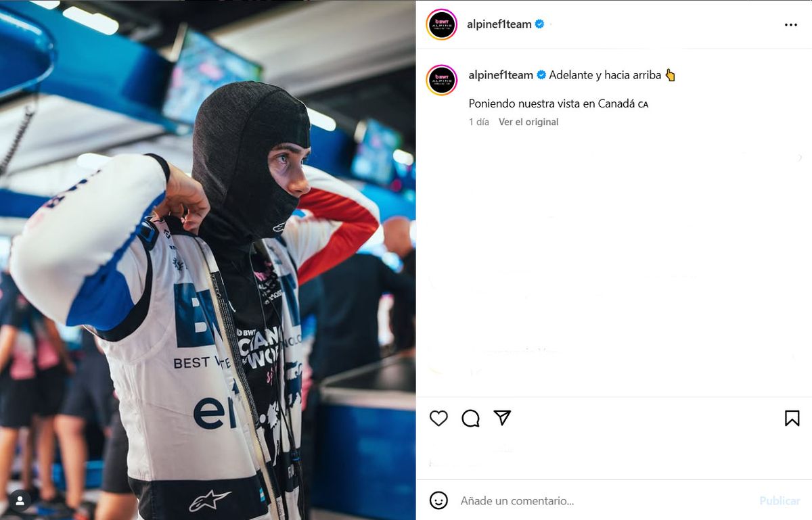812x520 pixels.
Task: Like the post with the heart icon
Action: pos(438,419)
